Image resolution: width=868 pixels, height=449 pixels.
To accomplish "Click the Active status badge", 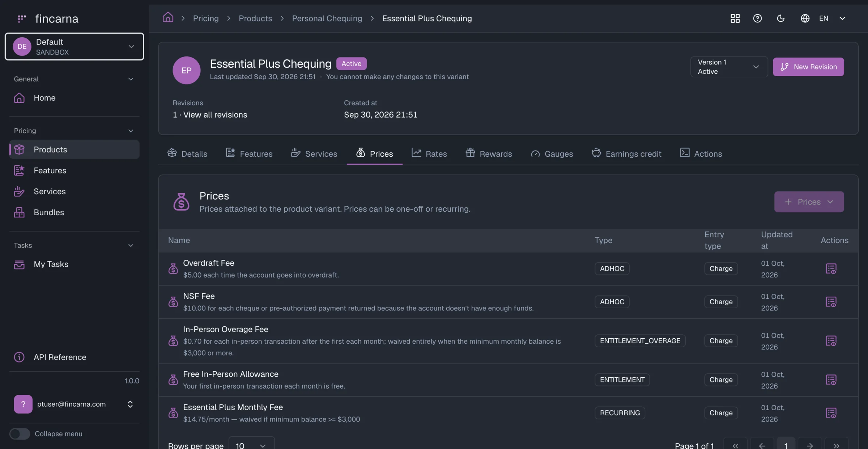I will (351, 64).
